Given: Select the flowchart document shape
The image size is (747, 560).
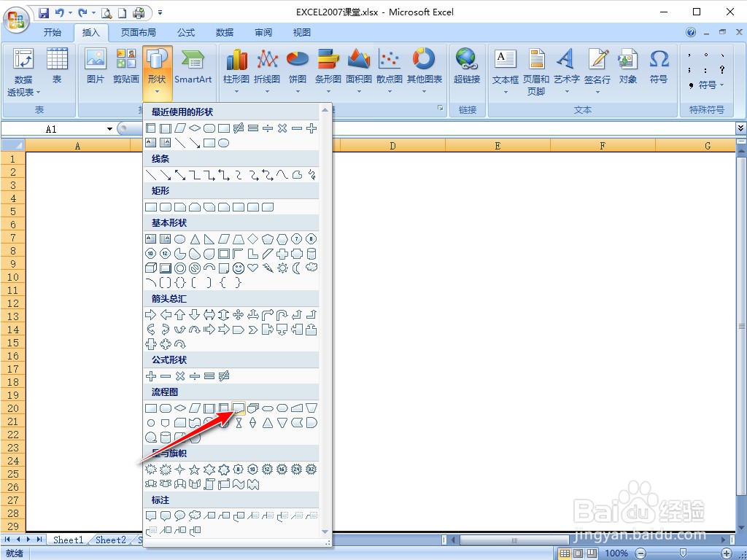Looking at the screenshot, I should click(x=239, y=408).
